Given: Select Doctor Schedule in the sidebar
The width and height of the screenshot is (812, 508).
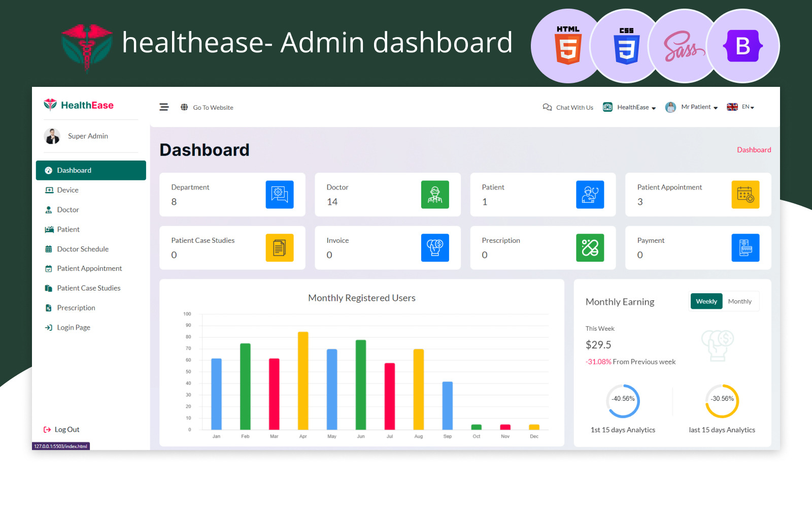Looking at the screenshot, I should click(x=83, y=249).
